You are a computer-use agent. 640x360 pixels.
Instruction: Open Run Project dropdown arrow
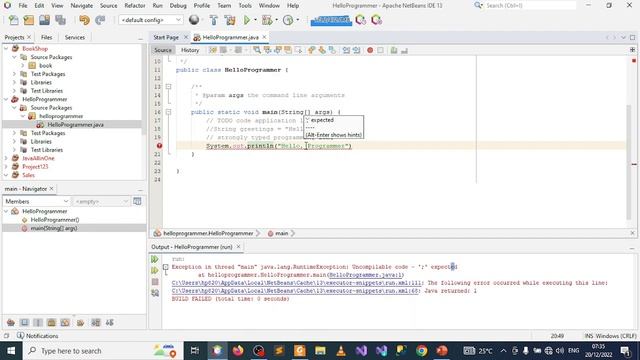tap(255, 20)
